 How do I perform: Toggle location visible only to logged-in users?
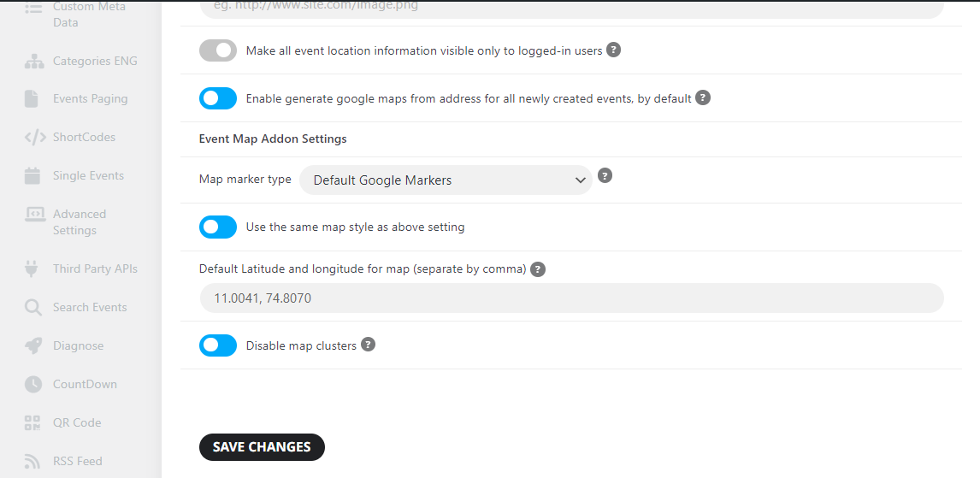pos(218,50)
